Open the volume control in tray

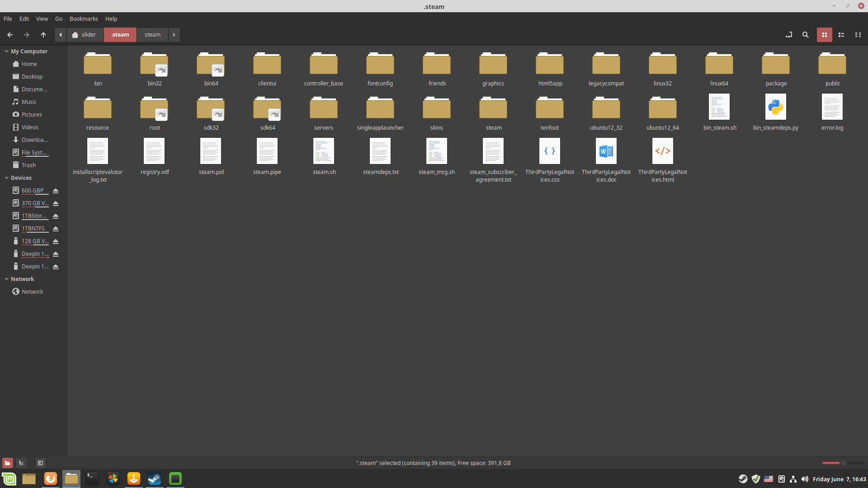click(805, 479)
